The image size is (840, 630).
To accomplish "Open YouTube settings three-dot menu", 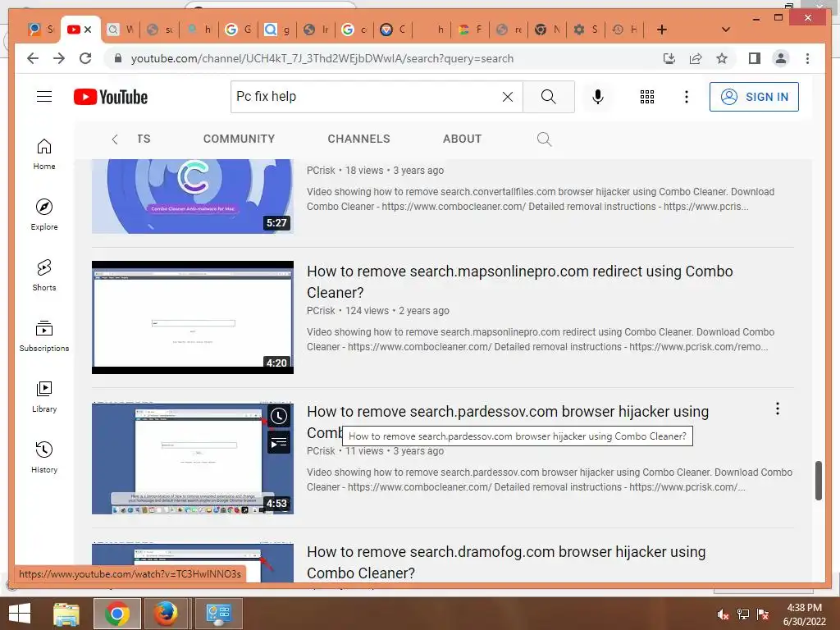I will 687,97.
